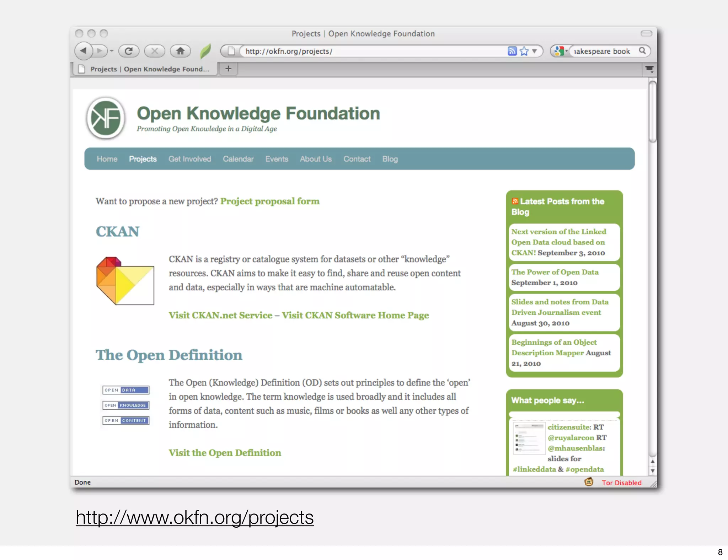The height and width of the screenshot is (560, 728).
Task: Click the OPEN KNOWLEDGE badge
Action: point(126,405)
